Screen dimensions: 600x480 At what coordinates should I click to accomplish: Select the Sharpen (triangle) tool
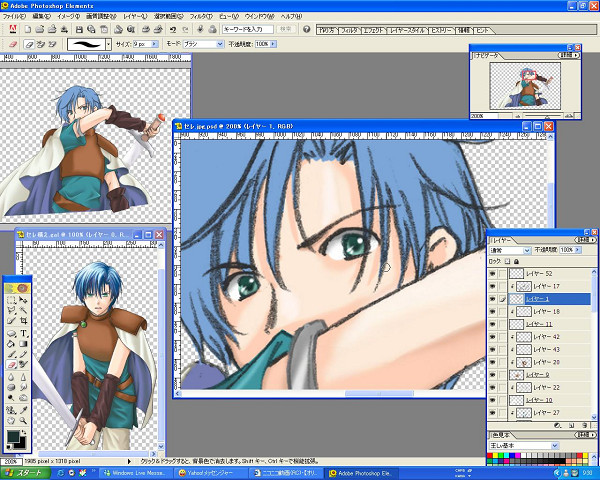(23, 377)
